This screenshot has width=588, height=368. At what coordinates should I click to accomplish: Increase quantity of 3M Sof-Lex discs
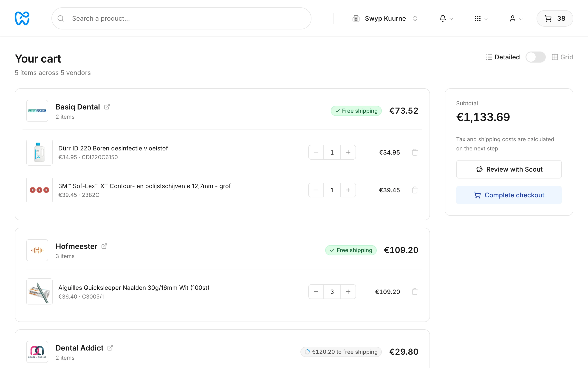tap(348, 190)
